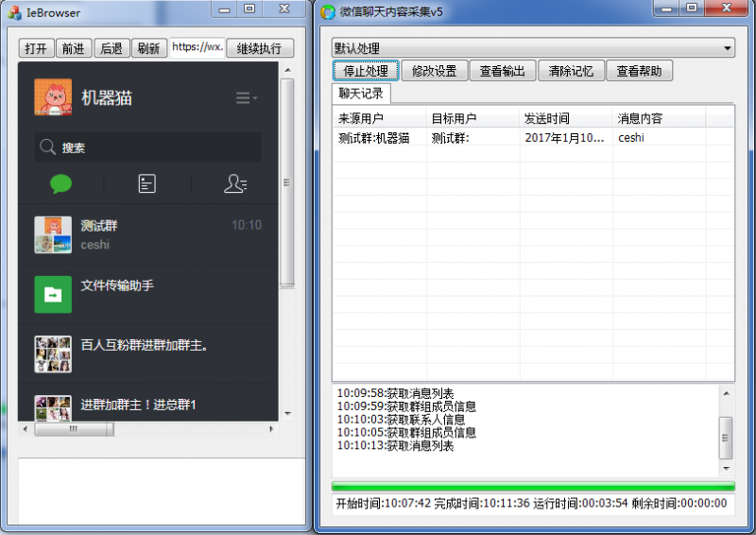Focus the https://wx. URL field
Image resolution: width=756 pixels, height=535 pixels.
point(198,47)
